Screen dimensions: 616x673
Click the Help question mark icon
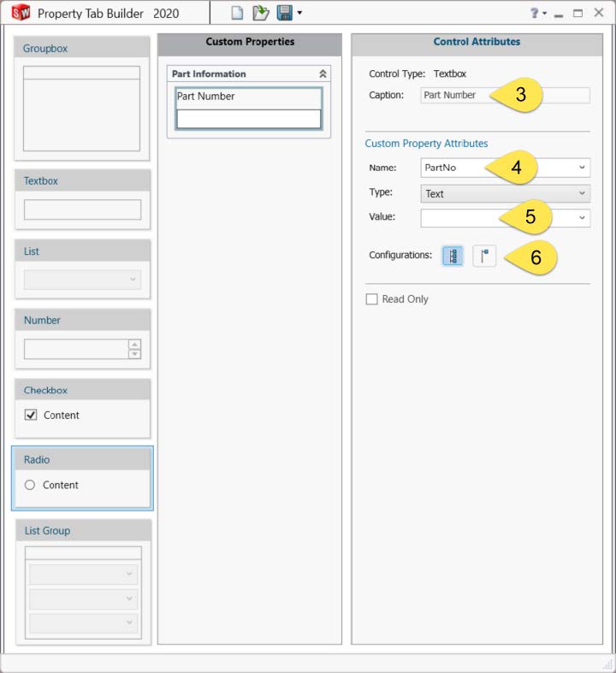535,13
